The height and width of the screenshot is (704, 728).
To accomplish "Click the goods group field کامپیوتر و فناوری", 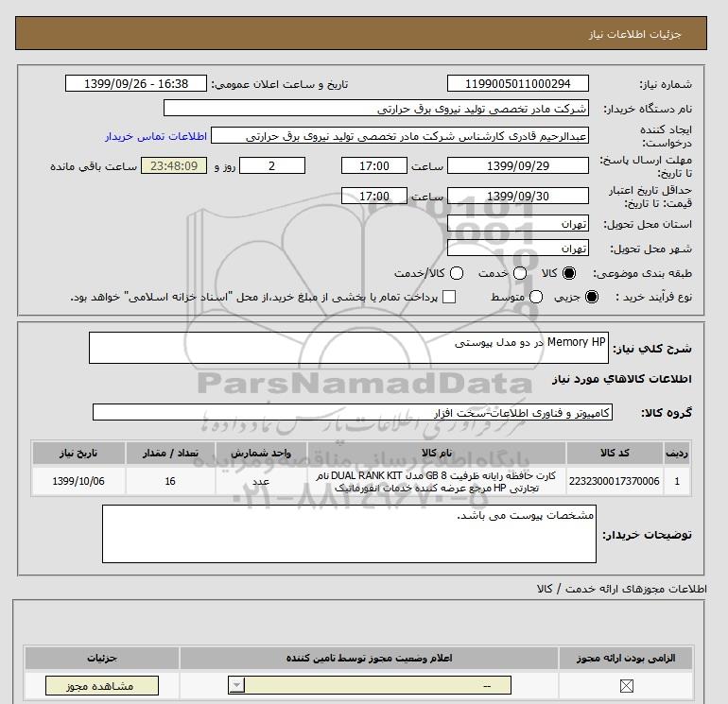I will (353, 412).
